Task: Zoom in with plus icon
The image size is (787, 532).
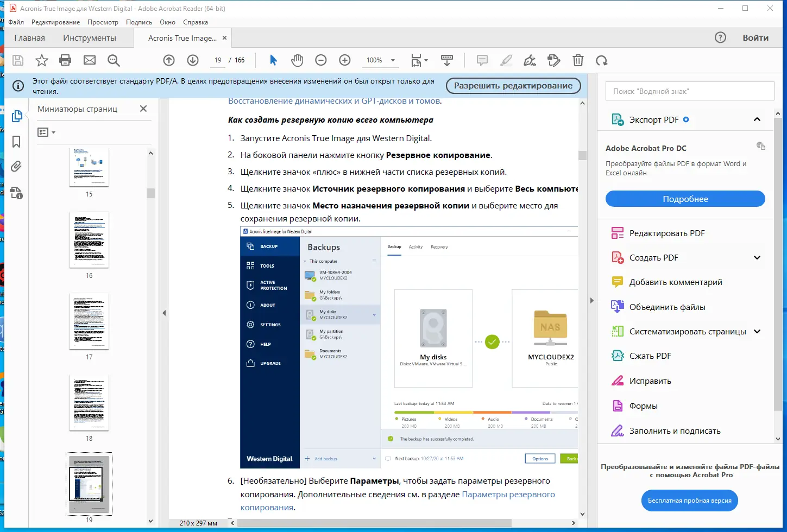Action: pyautogui.click(x=345, y=60)
